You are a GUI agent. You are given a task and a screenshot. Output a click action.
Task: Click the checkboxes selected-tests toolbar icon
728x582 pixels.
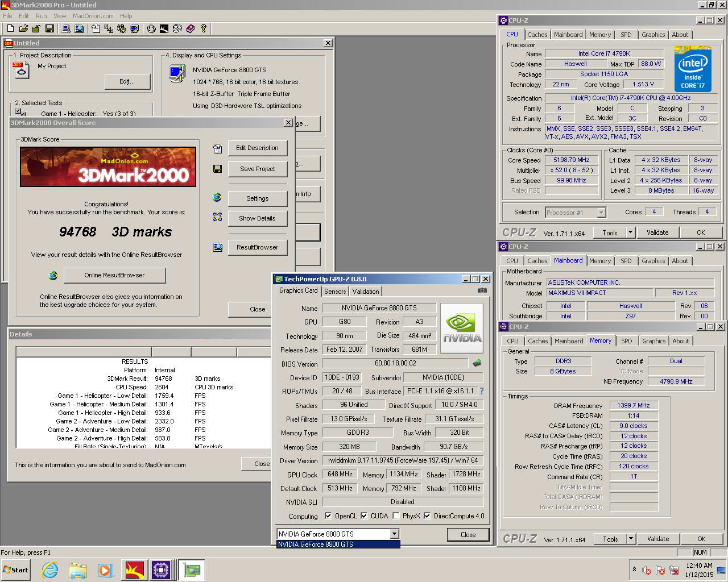click(108, 28)
